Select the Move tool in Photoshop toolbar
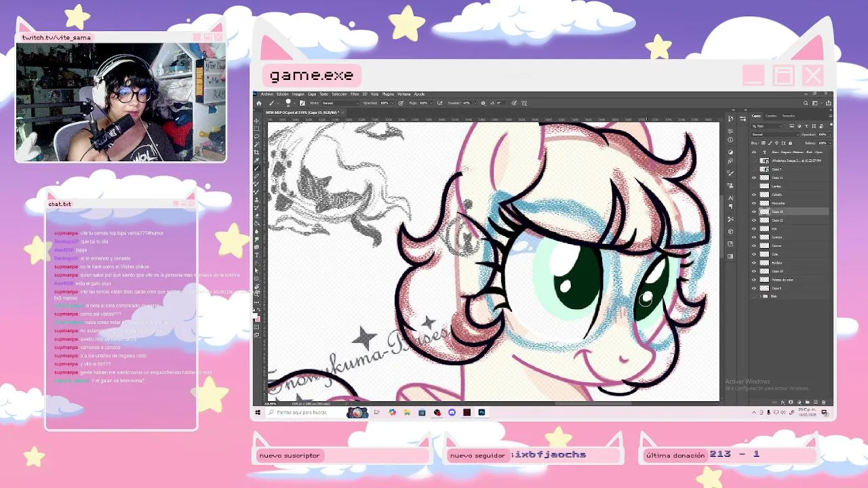868x488 pixels. coord(257,121)
